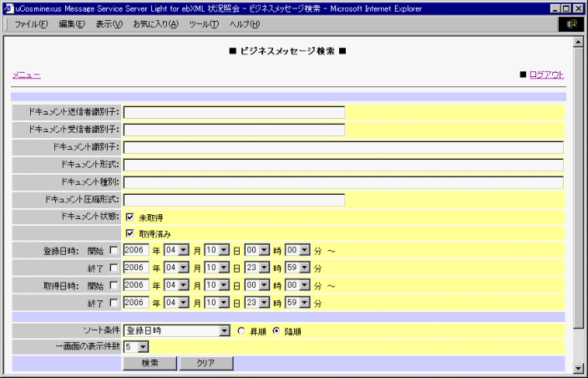
Task: Click the scrollbar down arrow
Action: (577, 367)
